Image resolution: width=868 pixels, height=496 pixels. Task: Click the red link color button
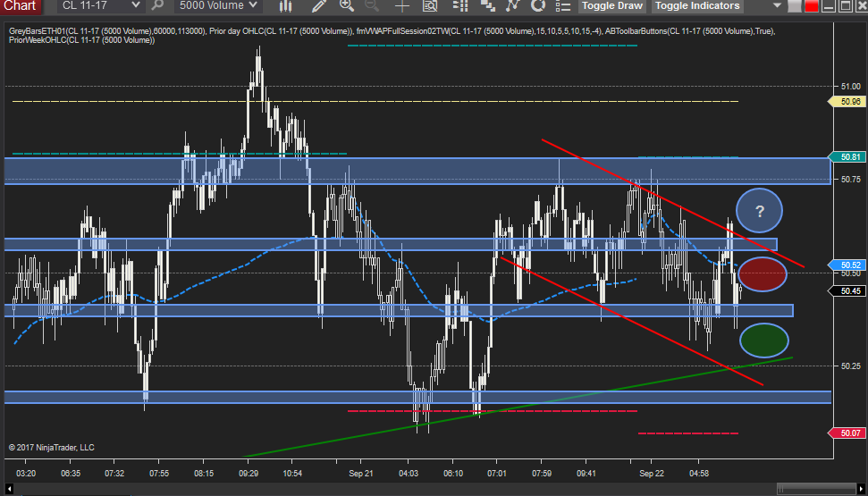[x=812, y=6]
